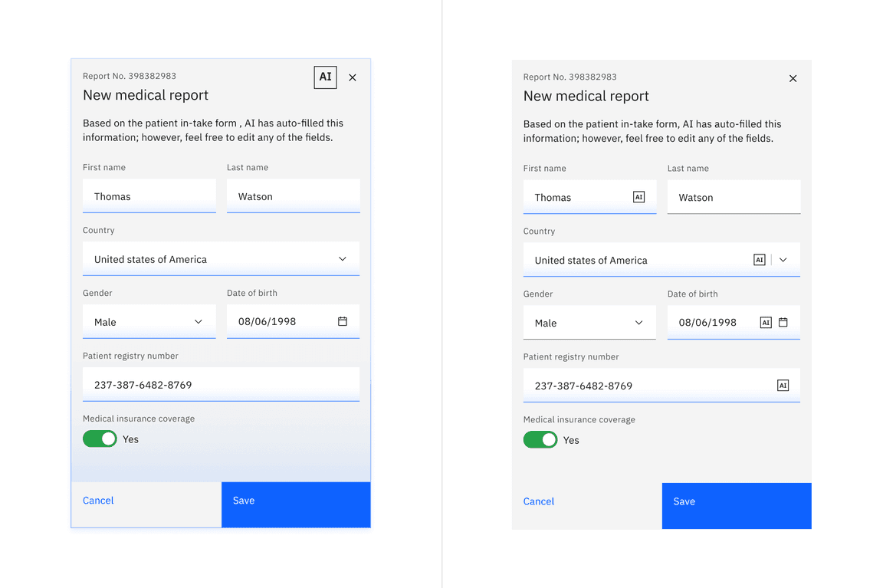Click the AI icon in the right Country dropdown
The height and width of the screenshot is (588, 883).
tap(759, 260)
